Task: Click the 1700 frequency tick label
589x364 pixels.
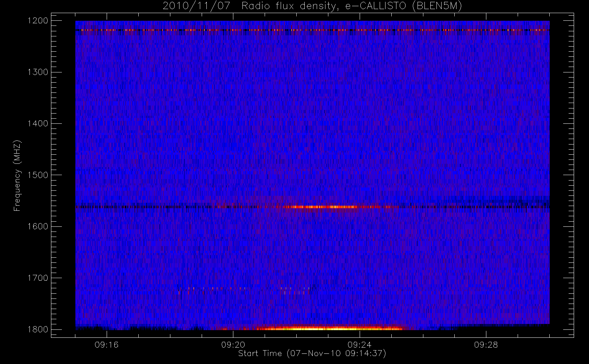Action: coord(38,278)
